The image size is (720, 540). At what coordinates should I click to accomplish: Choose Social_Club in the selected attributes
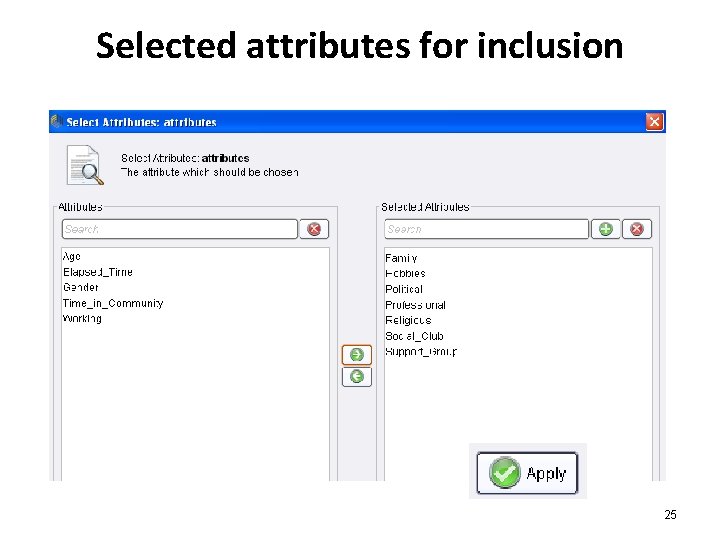coord(414,336)
